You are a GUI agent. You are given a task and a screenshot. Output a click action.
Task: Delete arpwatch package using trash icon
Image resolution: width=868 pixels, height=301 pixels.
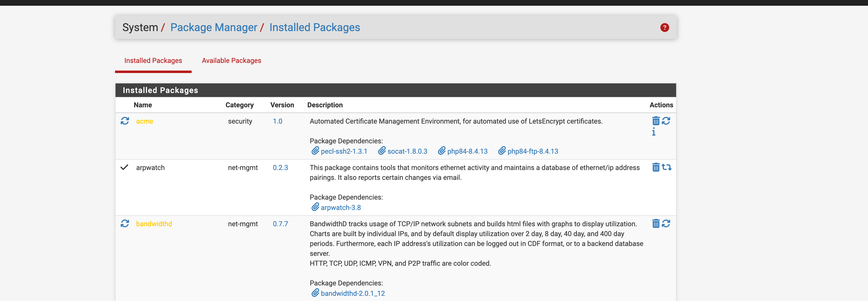(x=655, y=167)
